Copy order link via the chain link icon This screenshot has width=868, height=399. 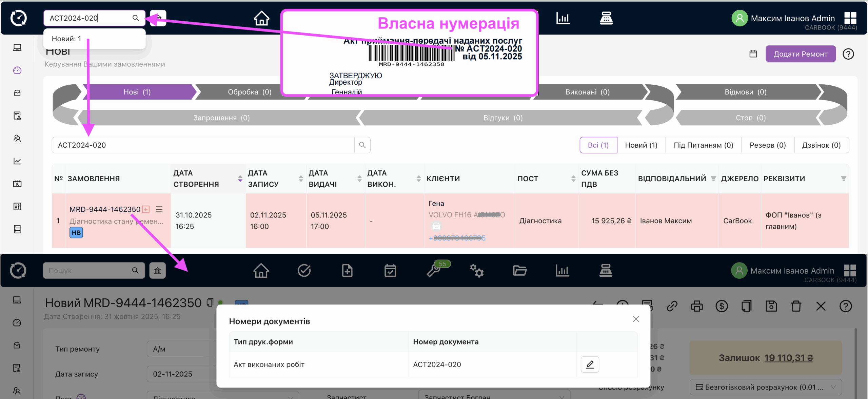point(672,306)
